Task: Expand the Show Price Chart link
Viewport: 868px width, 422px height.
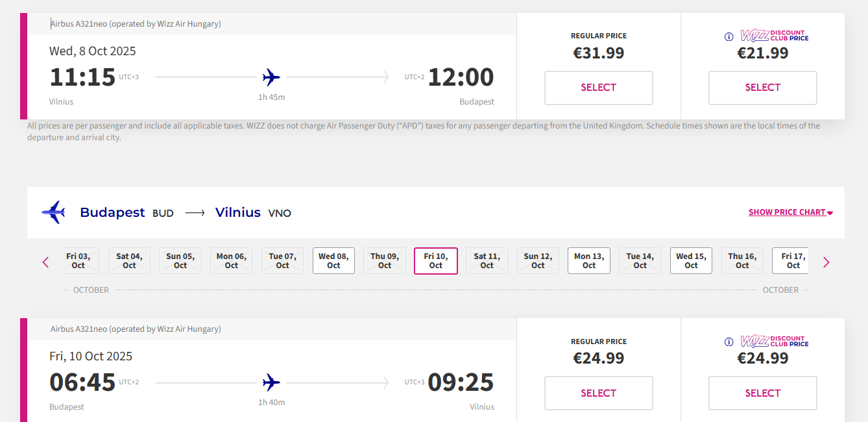Action: 790,212
